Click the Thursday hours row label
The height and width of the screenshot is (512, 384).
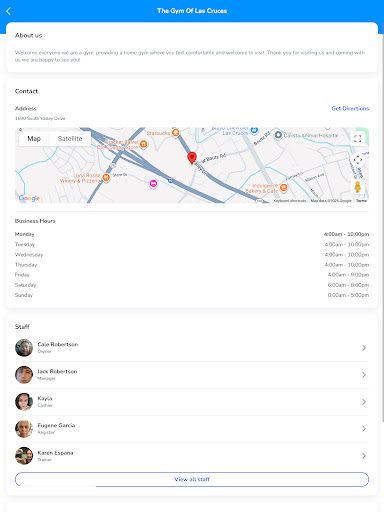(26, 265)
